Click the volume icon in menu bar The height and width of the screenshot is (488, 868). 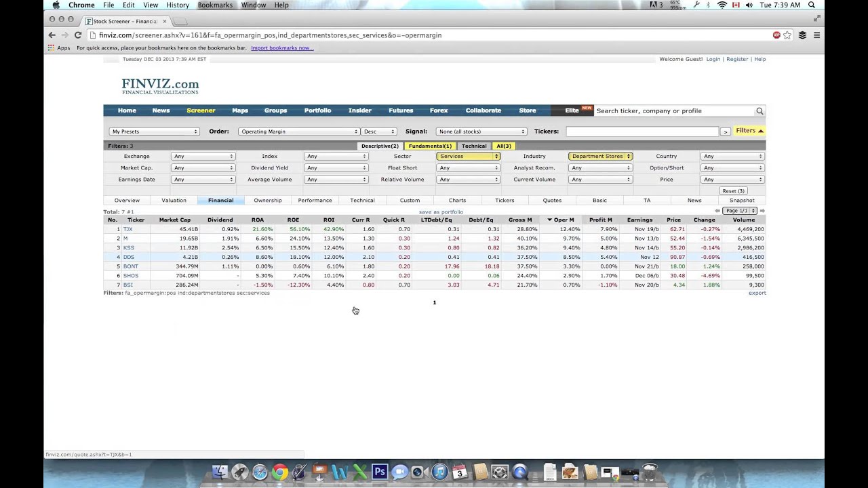click(x=749, y=5)
